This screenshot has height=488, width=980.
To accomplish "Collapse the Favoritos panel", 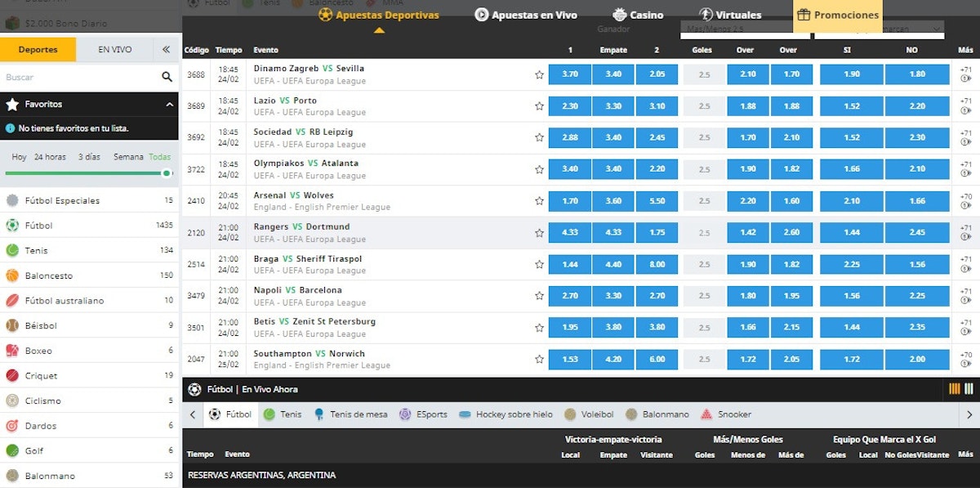I will [x=169, y=105].
